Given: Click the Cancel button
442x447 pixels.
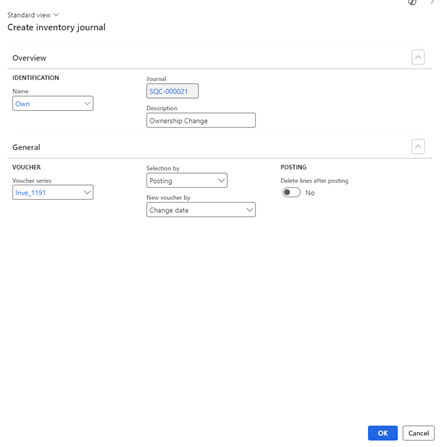Looking at the screenshot, I should [418, 433].
